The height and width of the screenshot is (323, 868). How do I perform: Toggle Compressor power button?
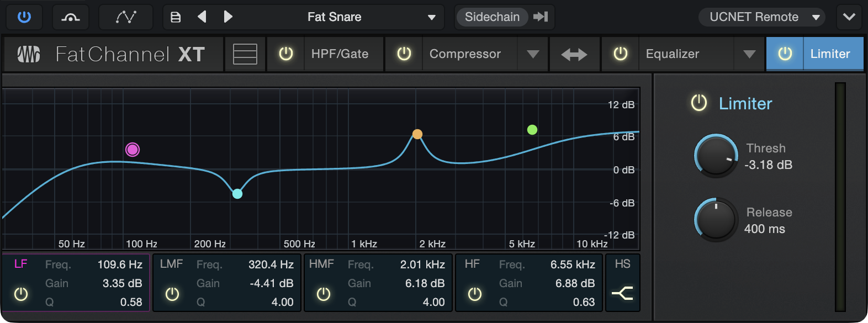point(404,54)
